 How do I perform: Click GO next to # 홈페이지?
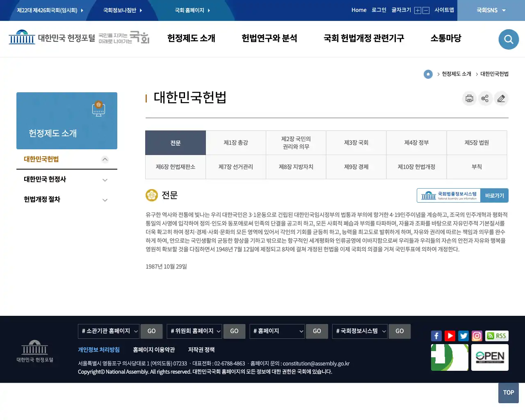point(317,331)
